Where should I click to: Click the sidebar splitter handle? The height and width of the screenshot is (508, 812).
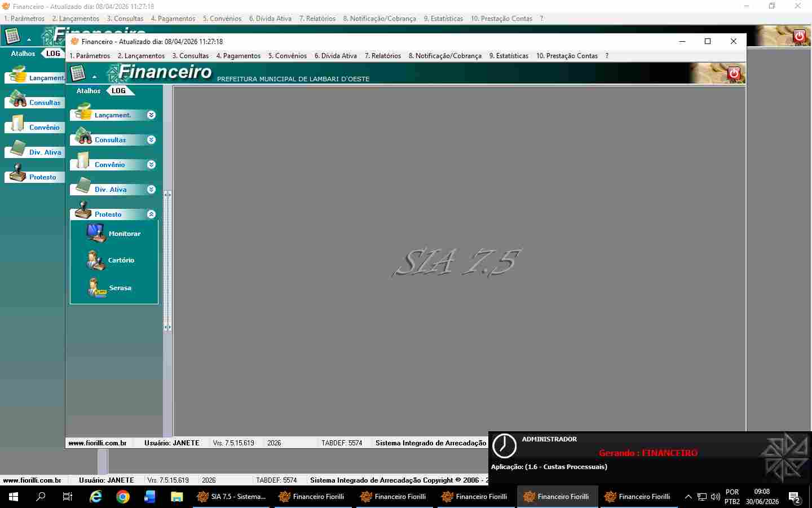click(167, 261)
